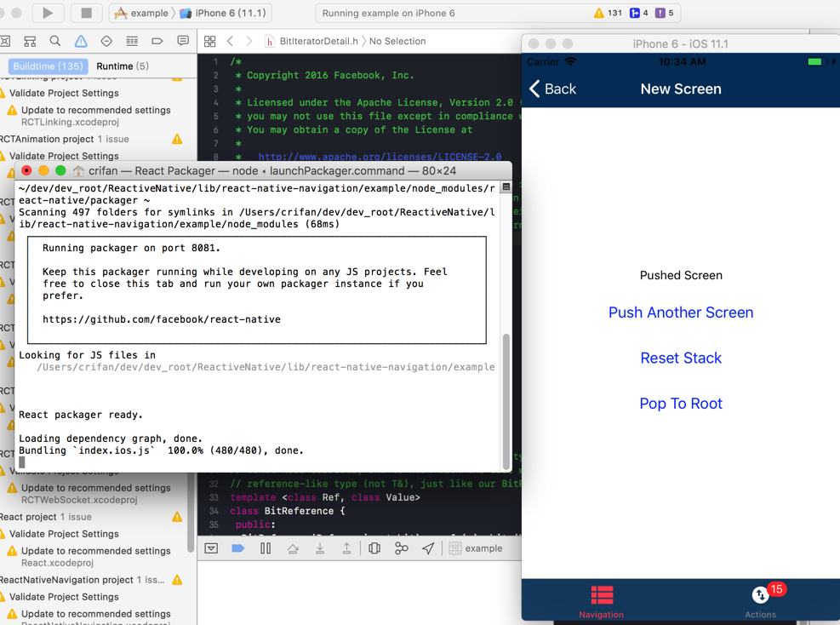Viewport: 840px width, 625px height.
Task: Click the example process in debug bar
Action: coord(476,548)
